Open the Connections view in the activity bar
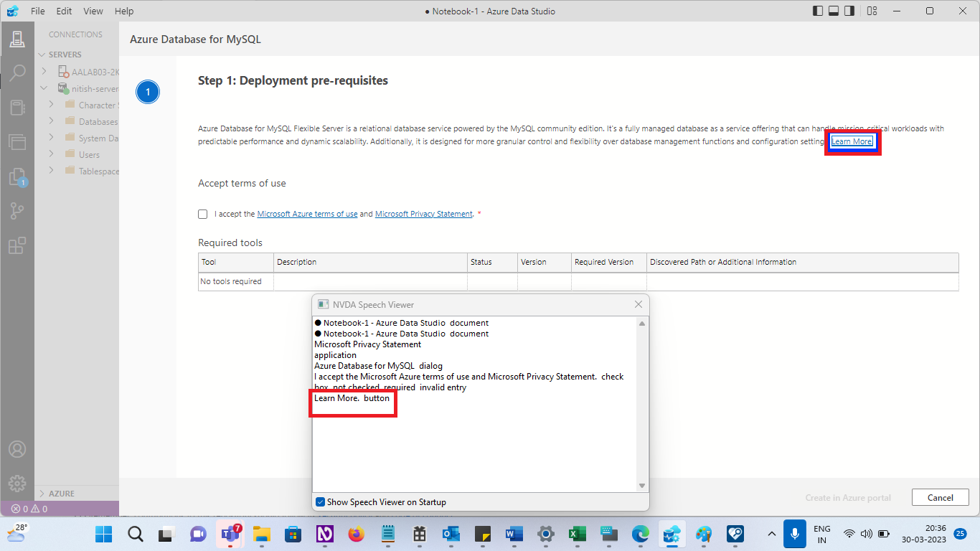The height and width of the screenshot is (551, 980). pos(17,39)
